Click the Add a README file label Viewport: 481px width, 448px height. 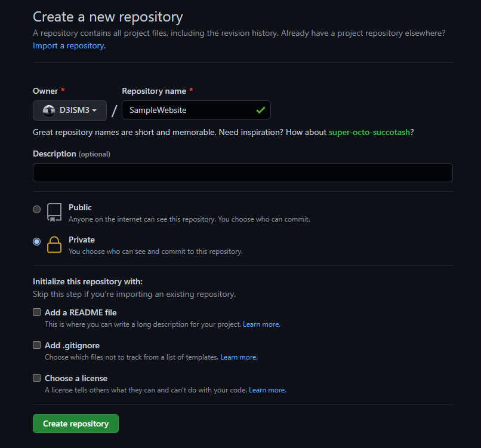coord(81,312)
